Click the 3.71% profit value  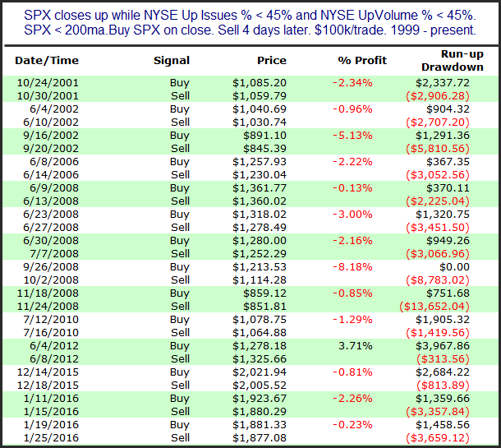(x=356, y=346)
